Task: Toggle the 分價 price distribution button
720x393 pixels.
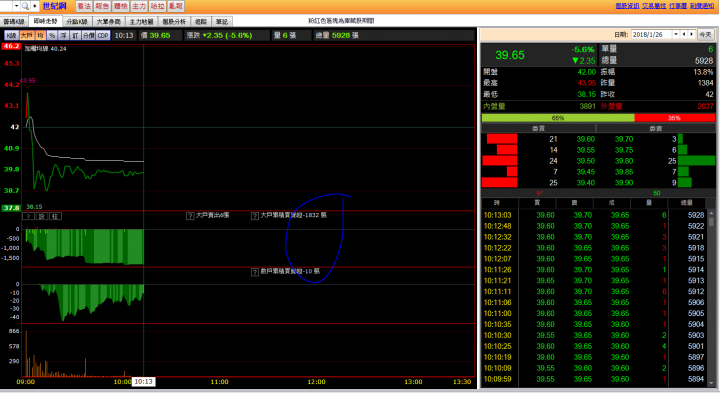Action: 89,35
